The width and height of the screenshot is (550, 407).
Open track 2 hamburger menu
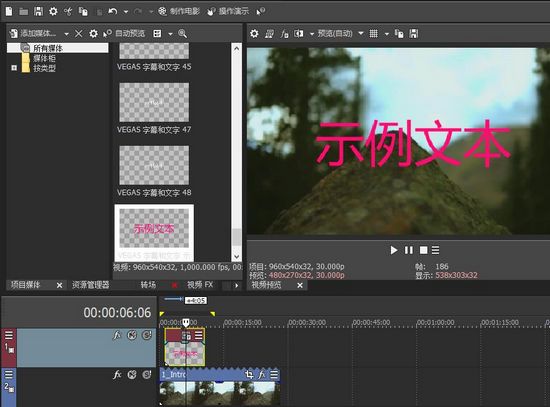[9, 374]
